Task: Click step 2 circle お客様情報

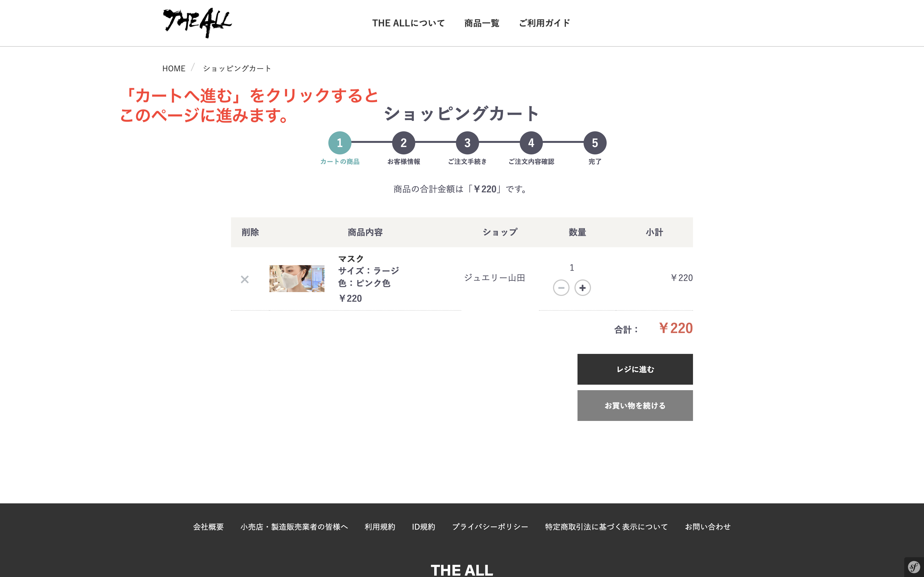Action: [403, 143]
